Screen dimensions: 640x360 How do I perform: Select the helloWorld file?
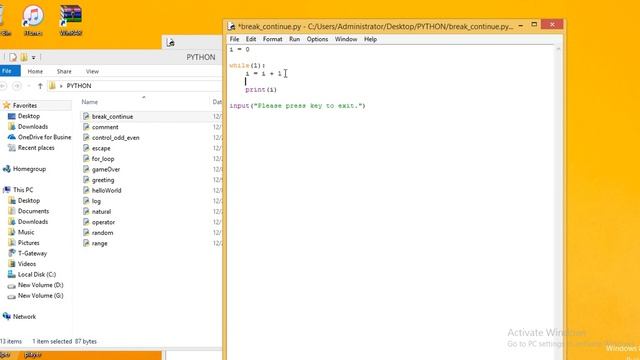(107, 191)
